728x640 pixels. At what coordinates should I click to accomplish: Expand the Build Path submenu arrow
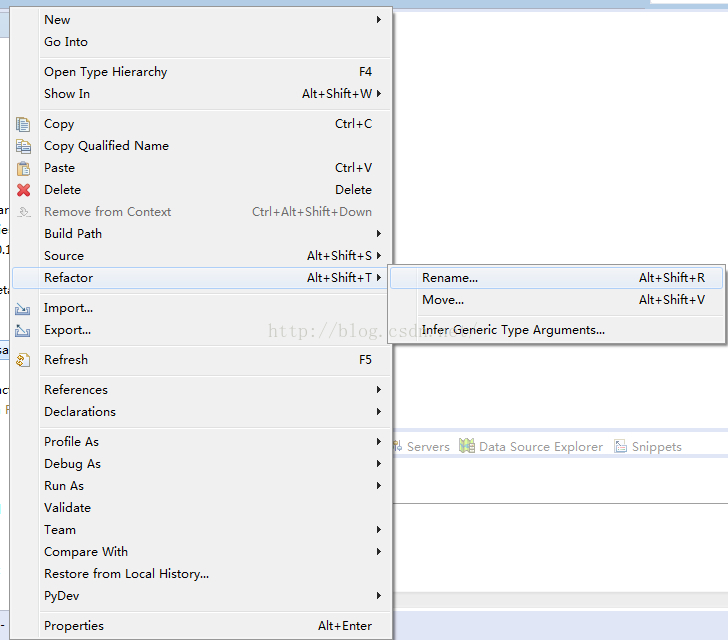coord(379,234)
